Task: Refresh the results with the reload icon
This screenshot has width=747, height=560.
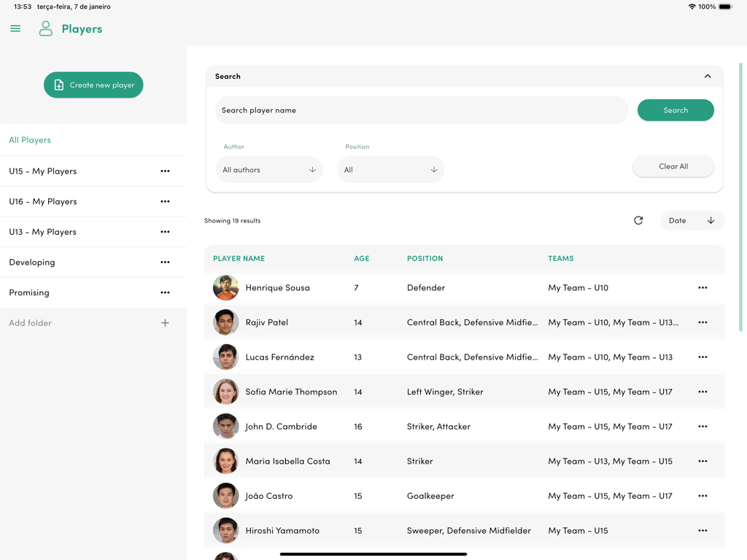Action: (638, 220)
